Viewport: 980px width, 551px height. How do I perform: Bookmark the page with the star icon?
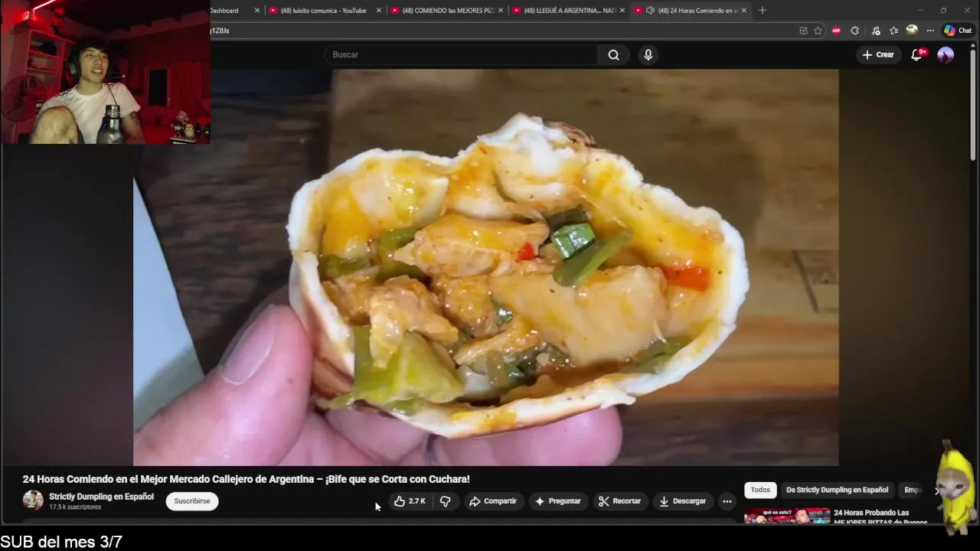pos(818,31)
